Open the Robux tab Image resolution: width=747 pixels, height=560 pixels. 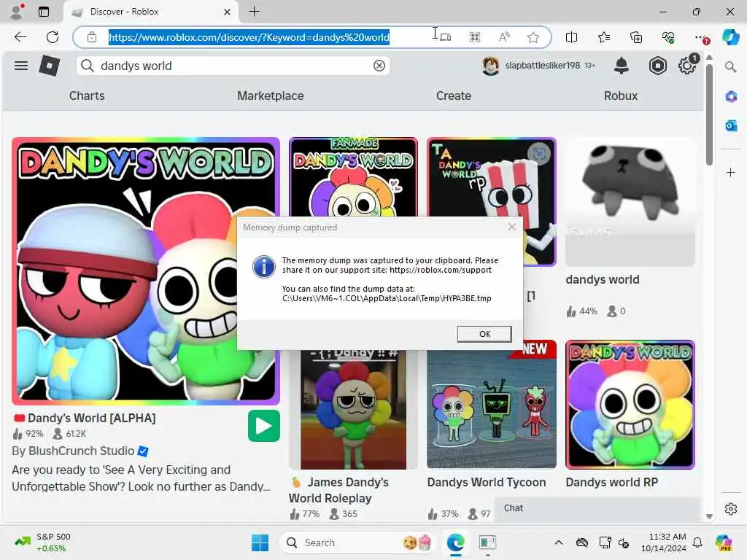coord(621,96)
